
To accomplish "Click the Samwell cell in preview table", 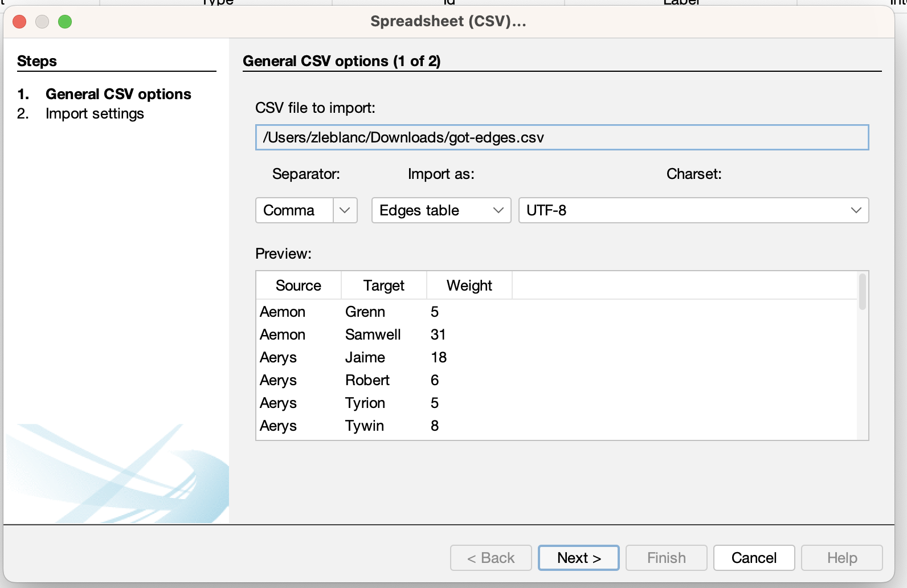I will click(x=373, y=334).
